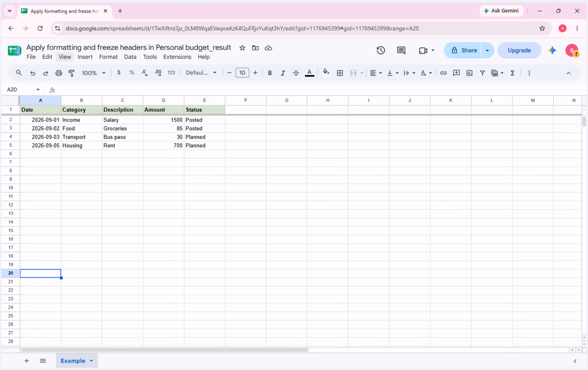Decrease decimal places
Viewport: 588px width, 370px height.
(x=145, y=73)
